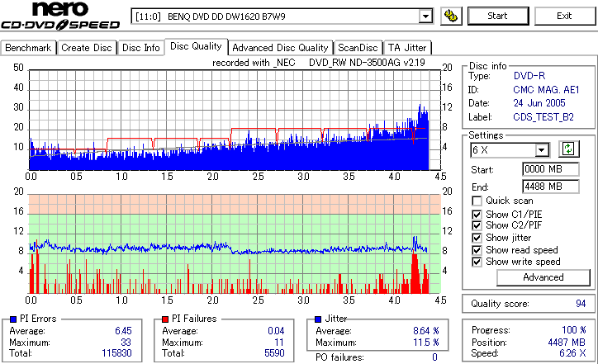Screen dimensions: 598x364
Task: Switch to the ScanDisc tab
Action: click(358, 48)
